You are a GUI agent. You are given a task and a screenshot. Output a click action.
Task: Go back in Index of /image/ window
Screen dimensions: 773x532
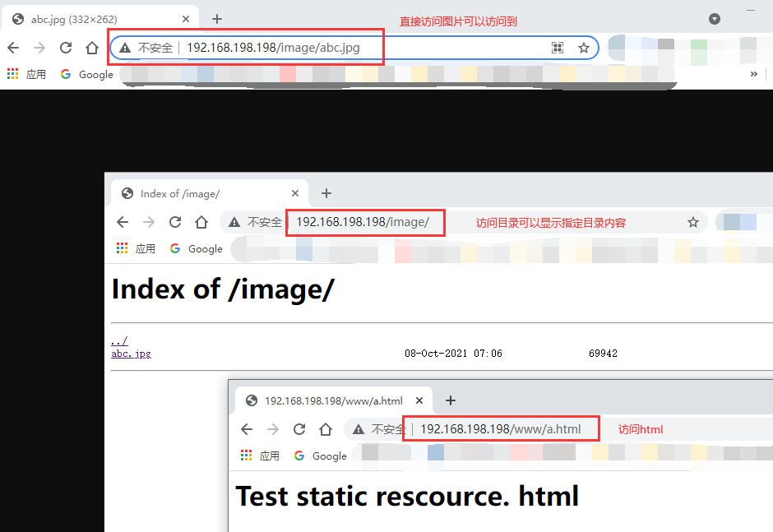(123, 222)
